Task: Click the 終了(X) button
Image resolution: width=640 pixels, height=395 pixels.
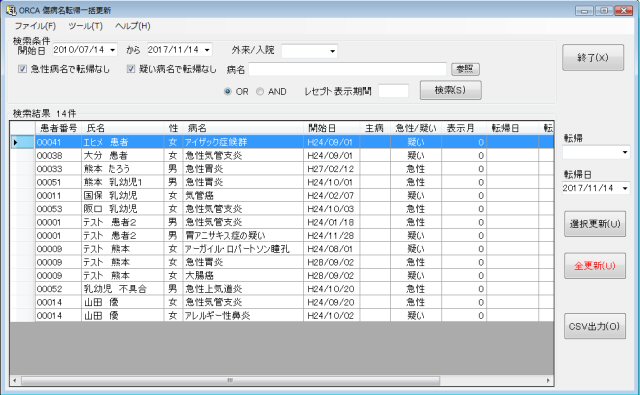Action: point(593,58)
